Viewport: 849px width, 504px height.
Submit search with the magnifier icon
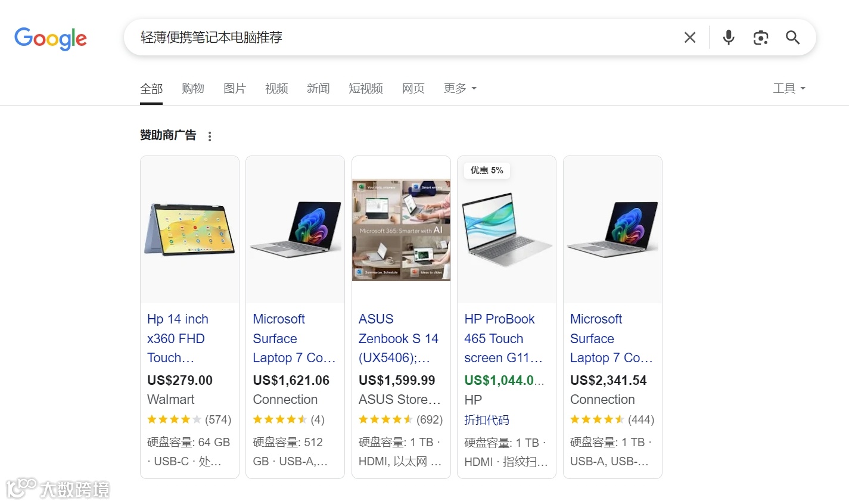pyautogui.click(x=792, y=38)
